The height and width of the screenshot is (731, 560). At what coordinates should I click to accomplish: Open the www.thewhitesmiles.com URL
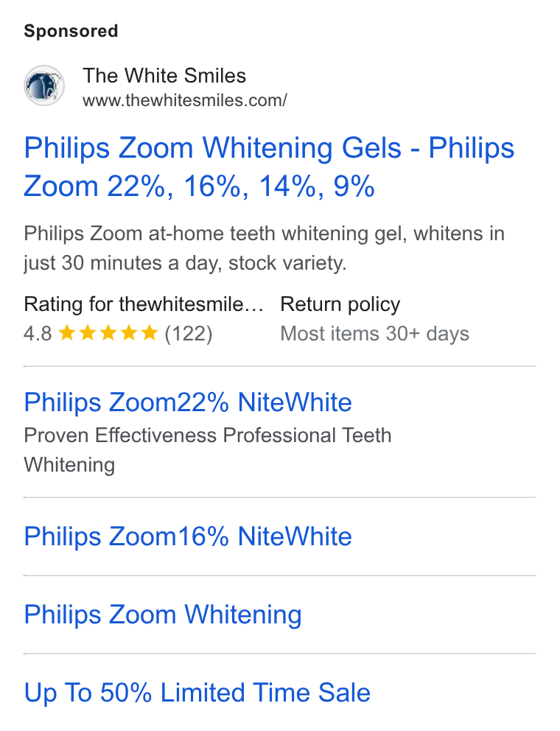pos(185,100)
